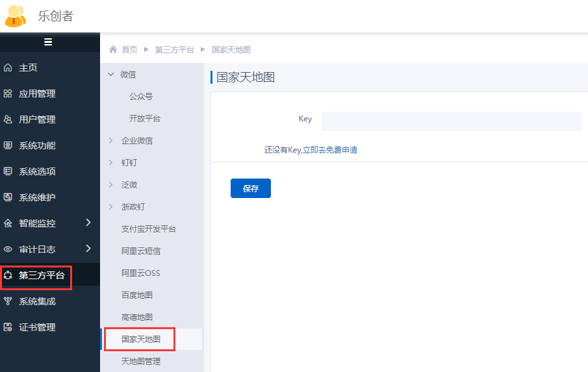Click the 审计日志 eye icon
The height and width of the screenshot is (372, 588).
click(x=8, y=249)
